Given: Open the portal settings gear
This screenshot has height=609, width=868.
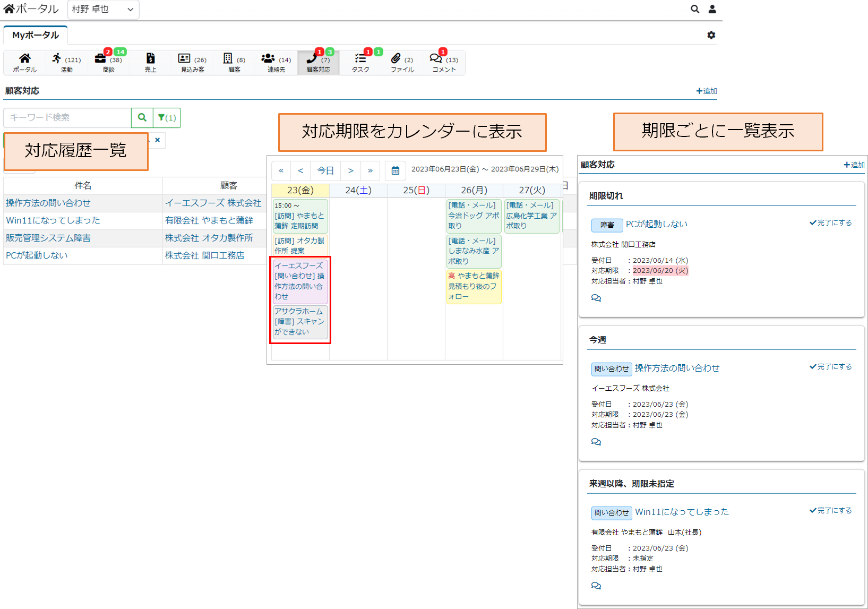Looking at the screenshot, I should 711,35.
